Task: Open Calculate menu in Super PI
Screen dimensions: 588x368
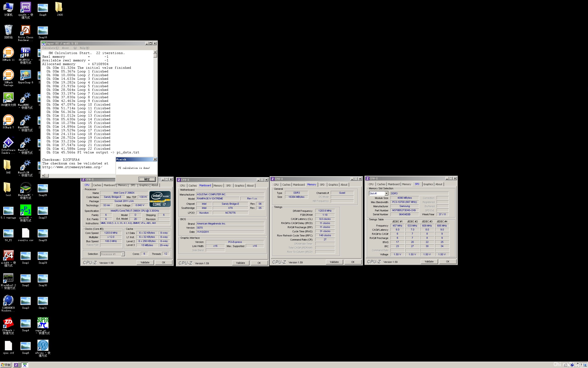Action: coord(50,48)
